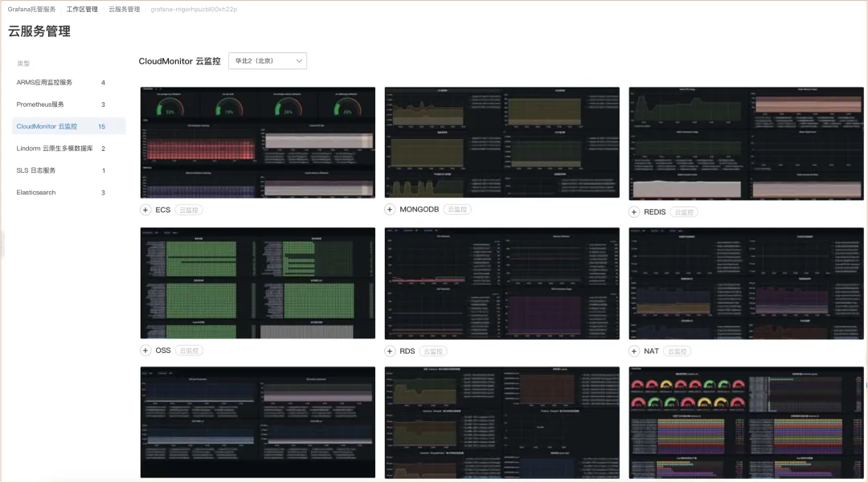
Task: Click the count 15 next to CloudMonitor
Action: point(102,127)
